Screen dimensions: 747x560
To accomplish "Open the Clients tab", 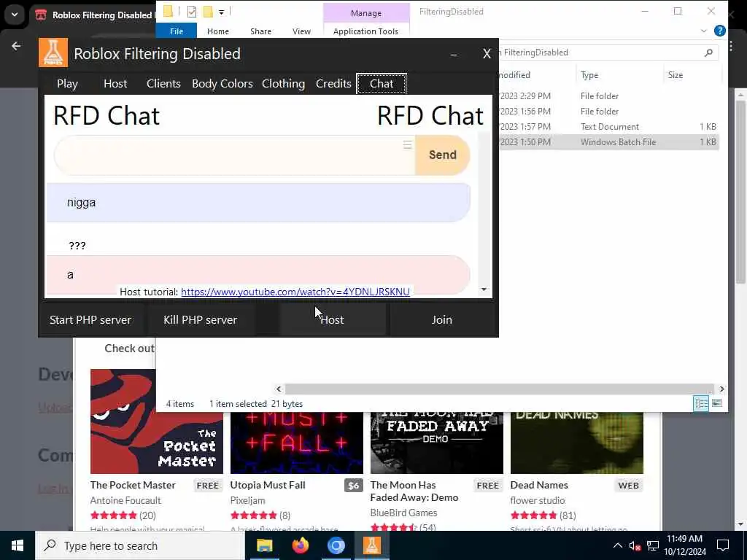I will tap(163, 84).
